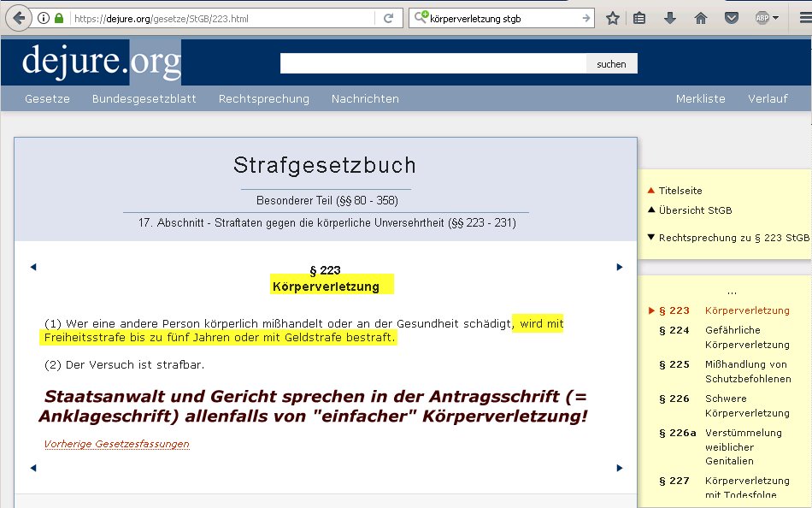Open the Rechtsprechung menu item
This screenshot has width=812, height=508.
[x=263, y=98]
